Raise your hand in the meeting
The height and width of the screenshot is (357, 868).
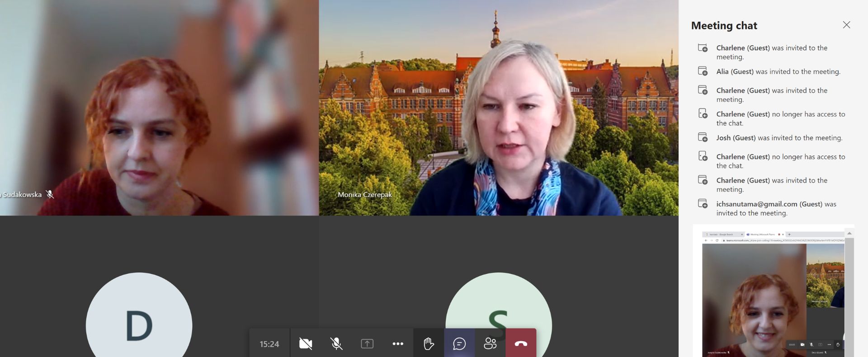tap(429, 344)
